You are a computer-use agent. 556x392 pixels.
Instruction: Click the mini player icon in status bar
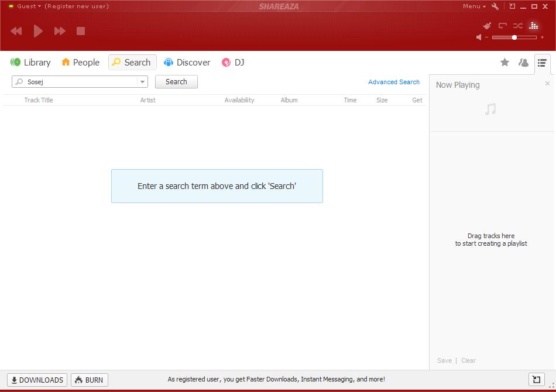[x=537, y=380]
